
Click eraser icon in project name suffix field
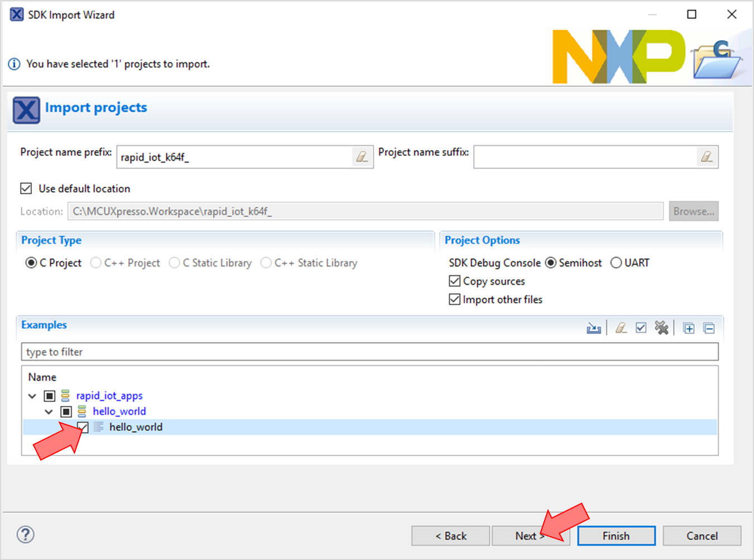click(707, 157)
